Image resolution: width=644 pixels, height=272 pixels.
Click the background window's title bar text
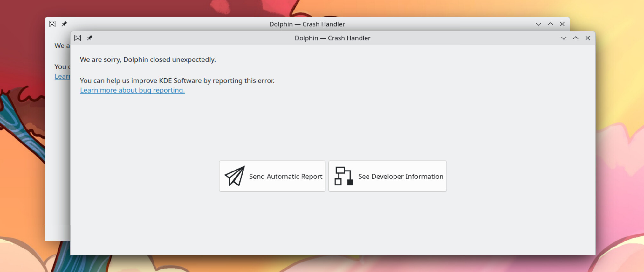tap(307, 24)
